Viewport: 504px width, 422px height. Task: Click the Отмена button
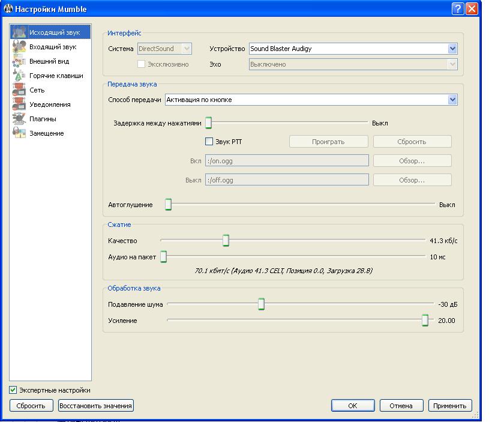401,406
